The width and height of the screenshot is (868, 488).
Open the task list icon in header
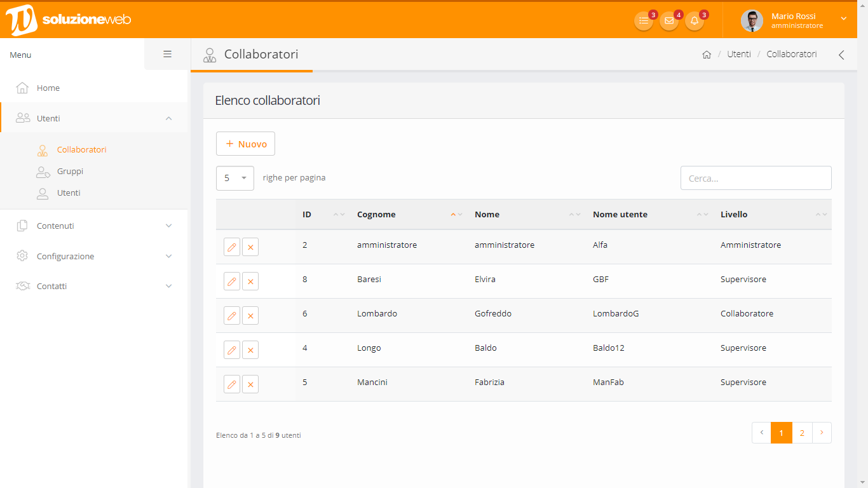(x=644, y=21)
